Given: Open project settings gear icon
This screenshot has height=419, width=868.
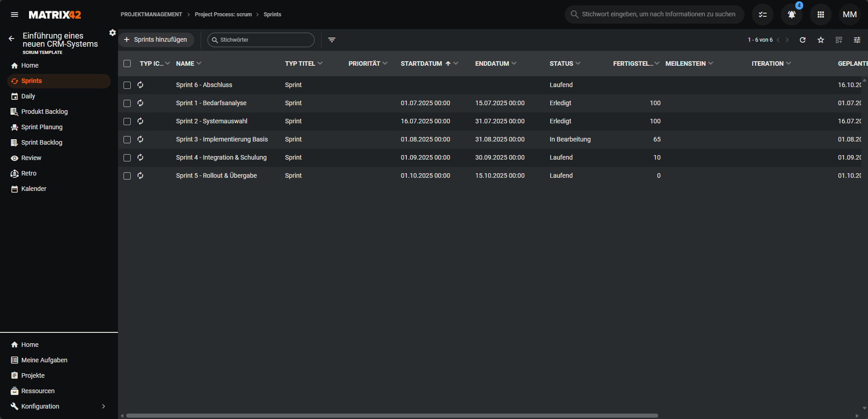Looking at the screenshot, I should coord(113,33).
